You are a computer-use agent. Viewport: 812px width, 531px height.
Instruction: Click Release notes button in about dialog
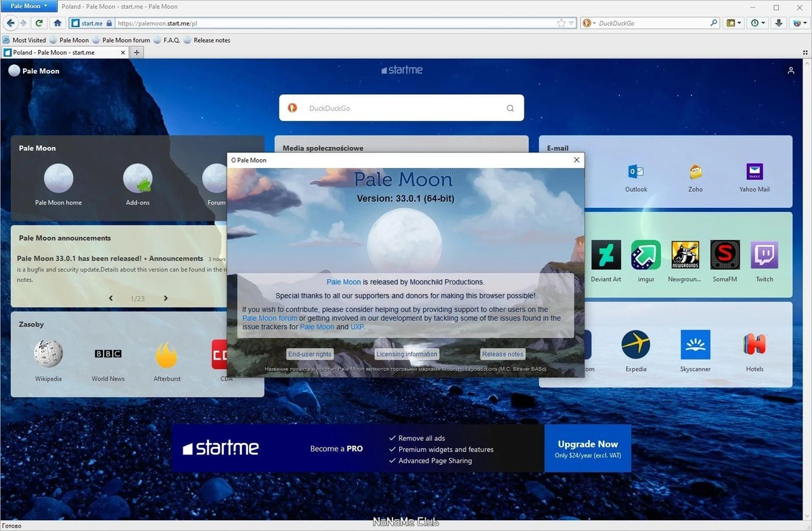pyautogui.click(x=503, y=354)
